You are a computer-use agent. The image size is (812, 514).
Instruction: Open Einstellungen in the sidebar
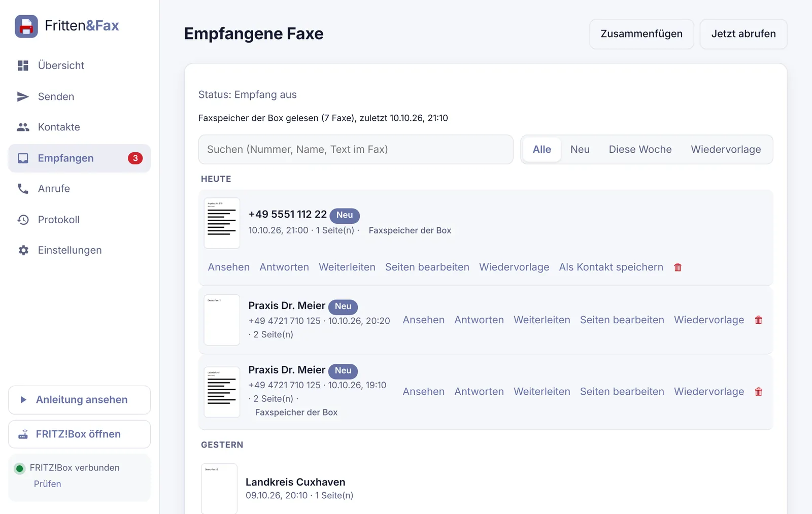pos(80,250)
